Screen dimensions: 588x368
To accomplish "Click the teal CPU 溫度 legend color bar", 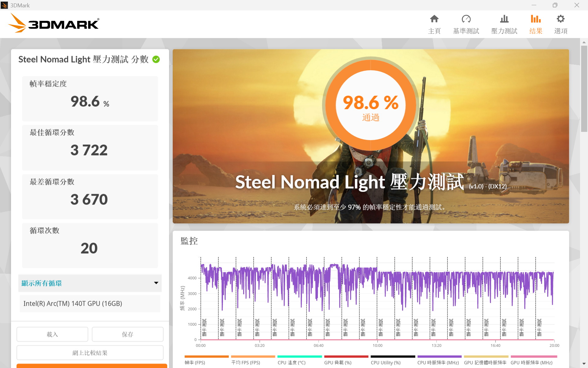I will pyautogui.click(x=300, y=357).
